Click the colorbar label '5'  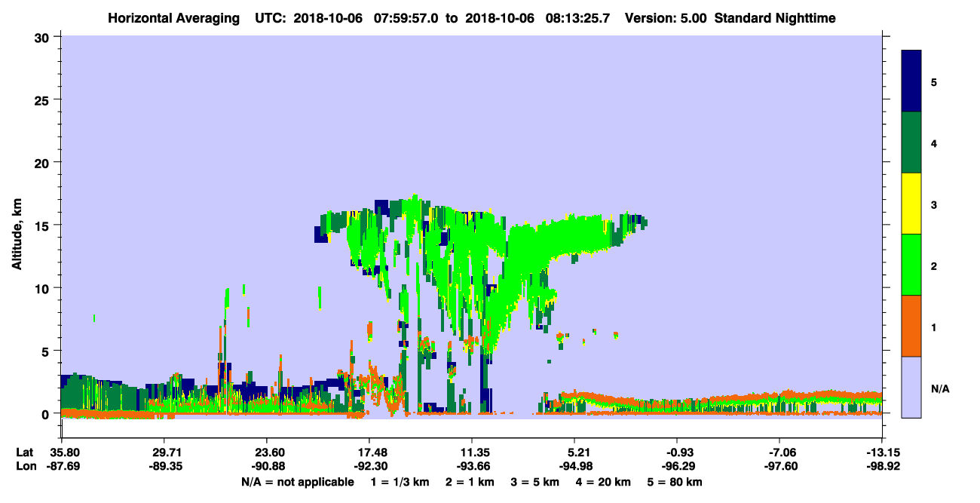point(933,81)
